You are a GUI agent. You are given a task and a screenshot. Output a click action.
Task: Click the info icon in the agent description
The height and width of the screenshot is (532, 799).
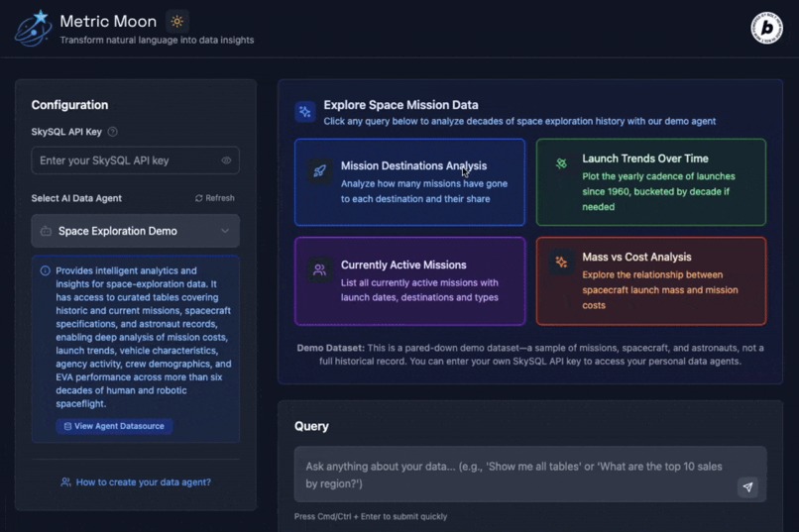click(x=46, y=270)
